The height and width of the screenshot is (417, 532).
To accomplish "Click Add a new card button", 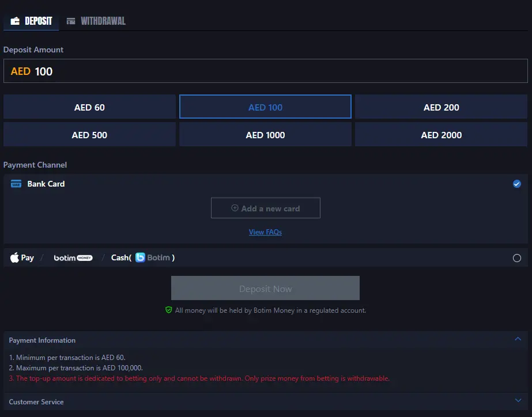I will coord(266,208).
